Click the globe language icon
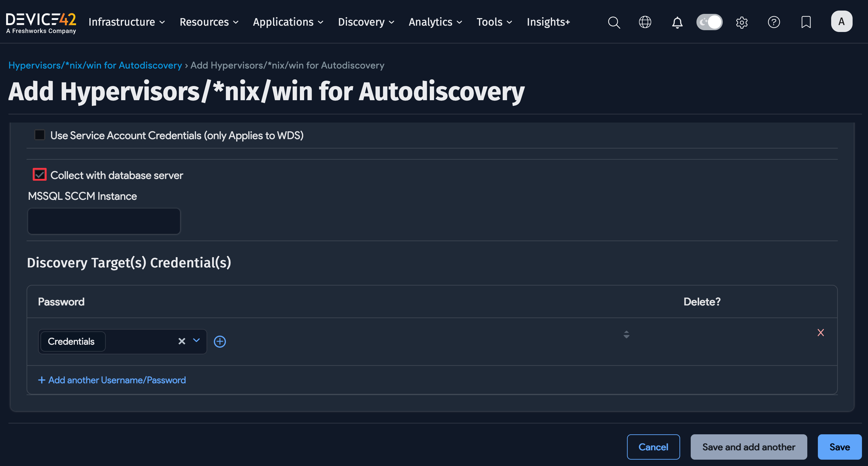868x466 pixels. 645,22
